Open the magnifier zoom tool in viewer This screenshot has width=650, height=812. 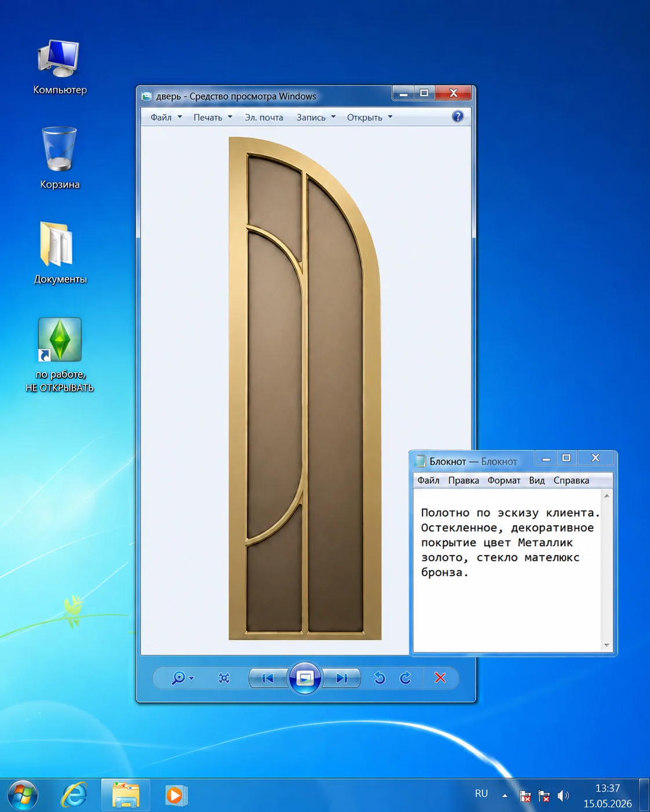click(x=178, y=678)
